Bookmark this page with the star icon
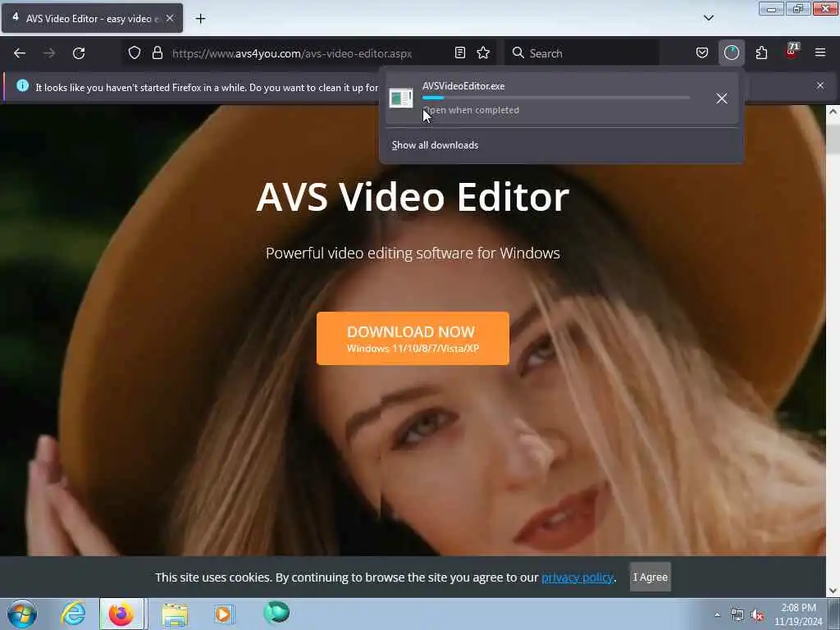Viewport: 840px width, 630px height. point(483,52)
